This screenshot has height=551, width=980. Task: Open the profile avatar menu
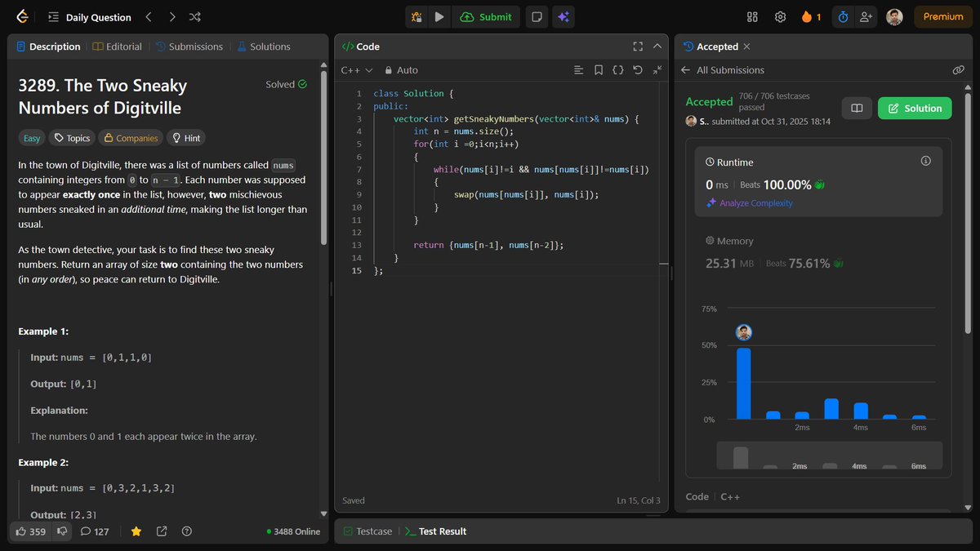click(x=895, y=16)
